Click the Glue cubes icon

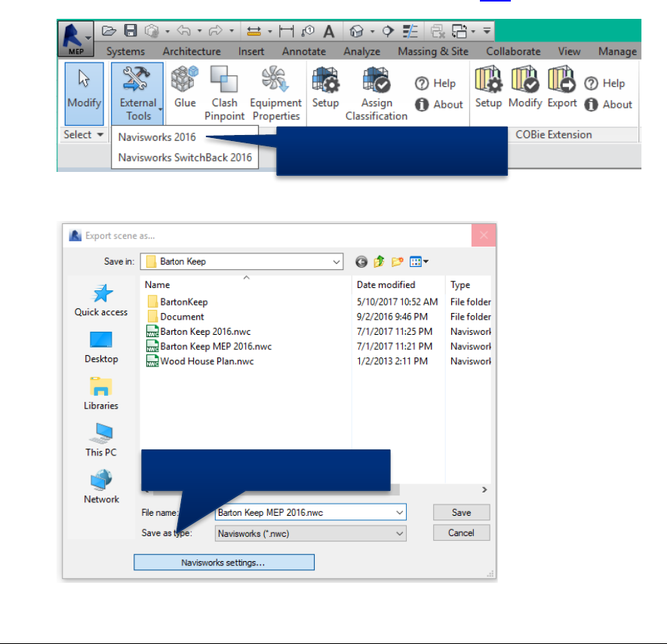pos(185,87)
